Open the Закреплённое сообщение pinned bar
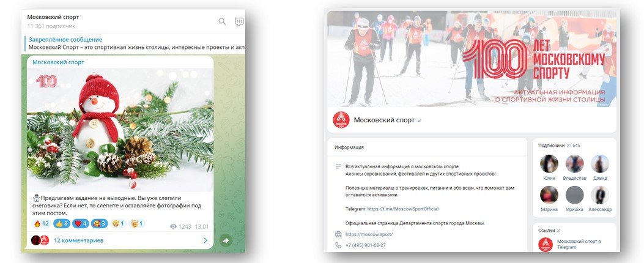 135,43
